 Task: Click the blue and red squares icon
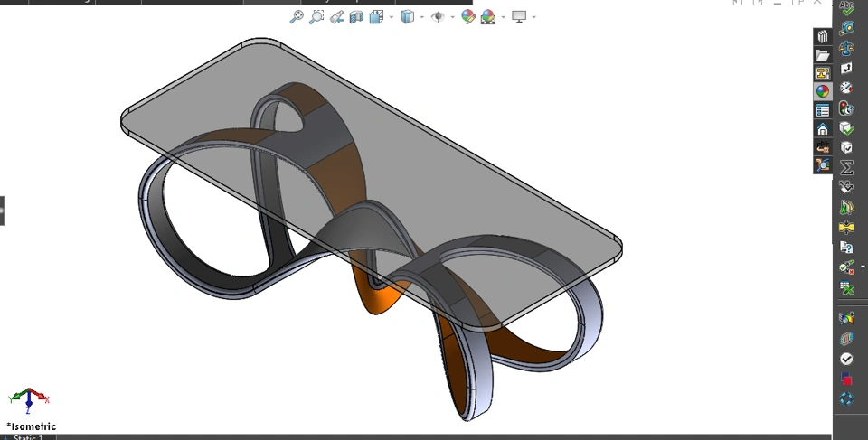846,379
